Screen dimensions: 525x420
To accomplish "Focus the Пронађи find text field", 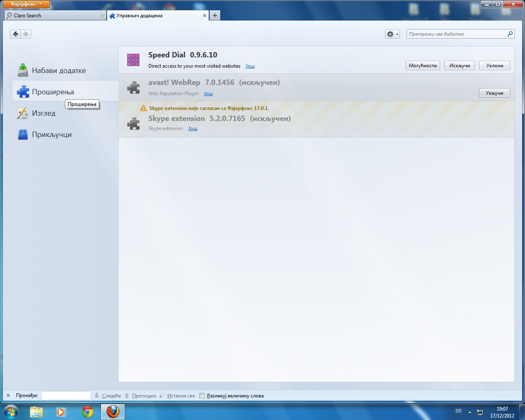I will tap(66, 395).
